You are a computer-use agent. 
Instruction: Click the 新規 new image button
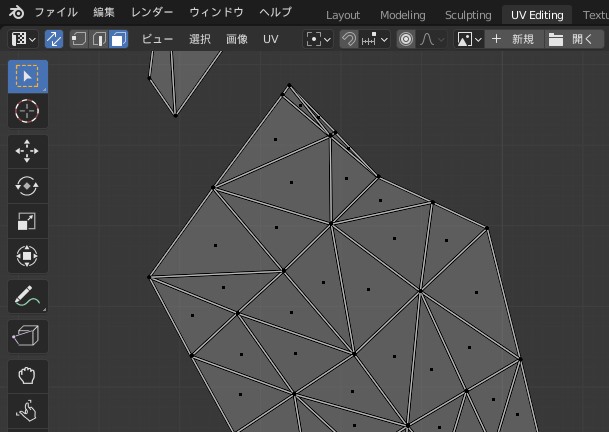click(x=512, y=39)
